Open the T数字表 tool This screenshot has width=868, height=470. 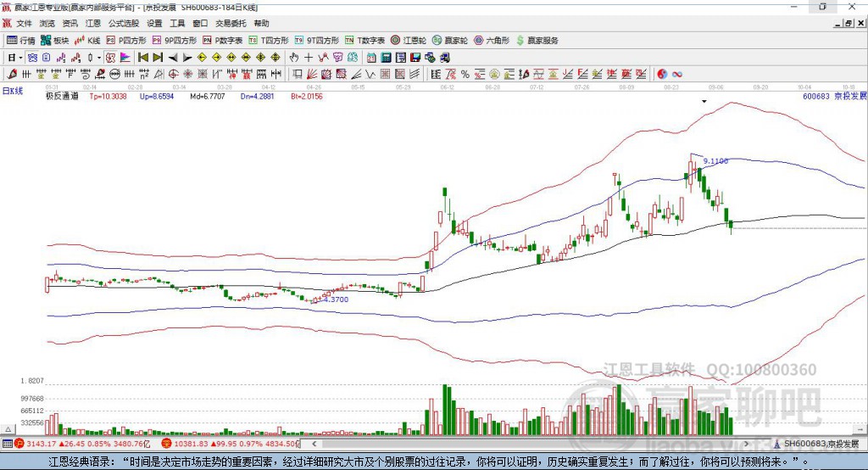[364, 41]
